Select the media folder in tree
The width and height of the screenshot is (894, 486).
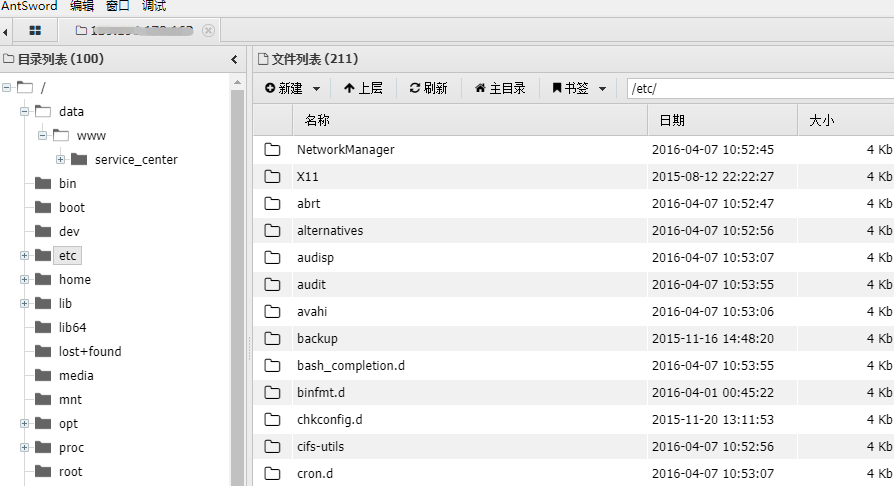tap(76, 375)
